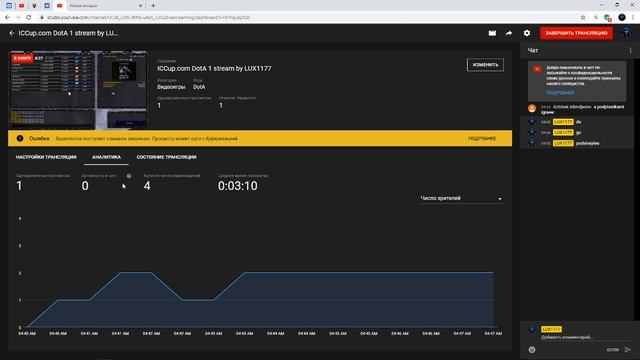Image resolution: width=640 pixels, height=360 pixels.
Task: Click the browser address bar URL
Action: pos(148,18)
